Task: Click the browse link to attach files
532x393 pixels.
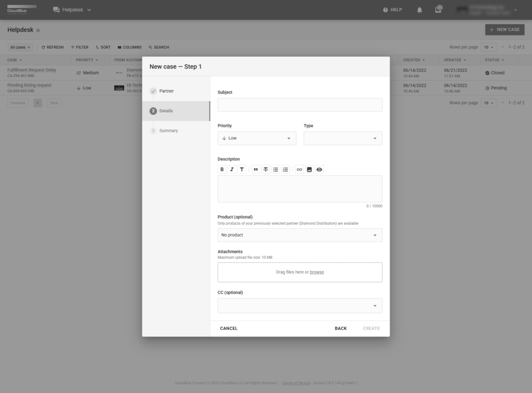Action: coord(317,272)
